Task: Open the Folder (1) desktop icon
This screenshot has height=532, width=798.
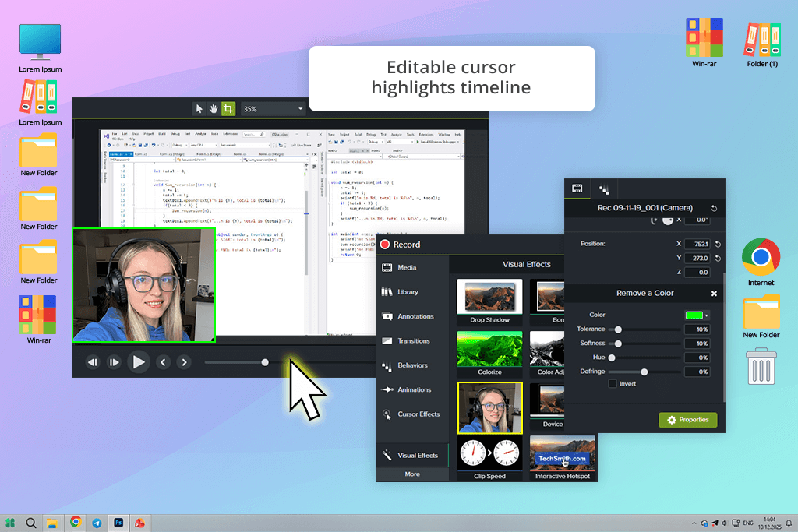Action: [x=762, y=44]
